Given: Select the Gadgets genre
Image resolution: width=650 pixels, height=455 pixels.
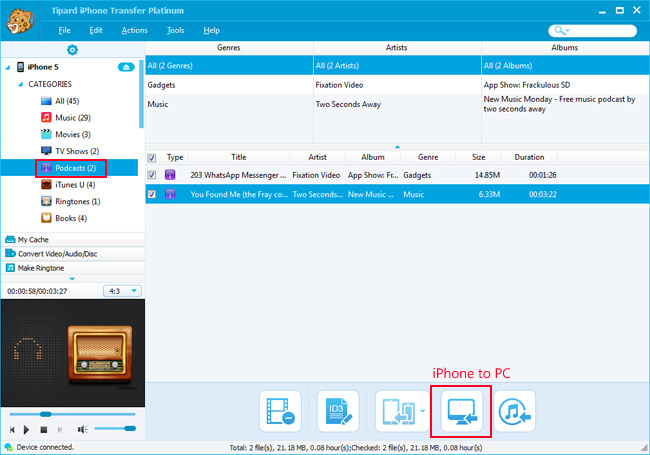Looking at the screenshot, I should (229, 85).
